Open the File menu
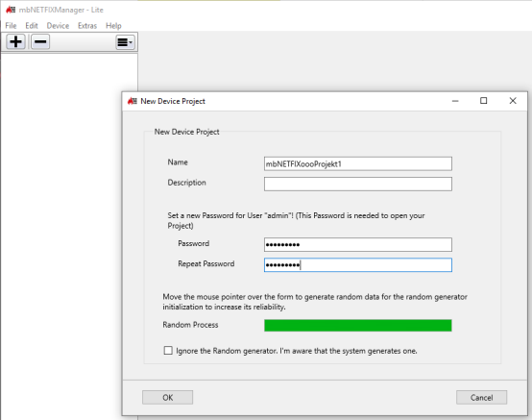Image resolution: width=532 pixels, height=420 pixels. [11, 26]
